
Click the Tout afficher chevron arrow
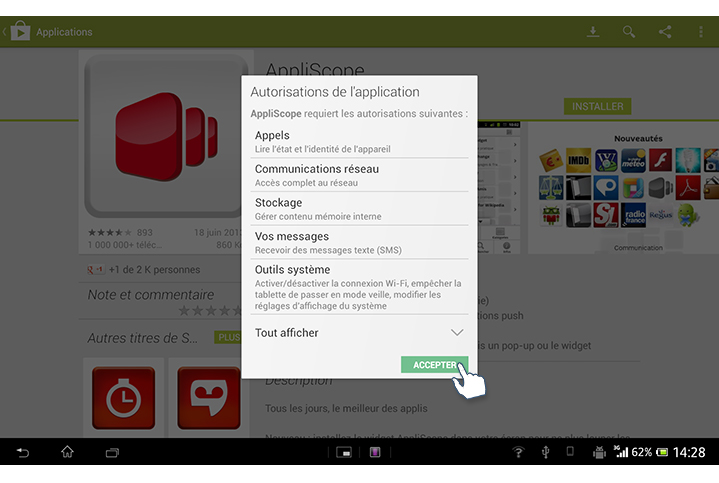point(457,332)
